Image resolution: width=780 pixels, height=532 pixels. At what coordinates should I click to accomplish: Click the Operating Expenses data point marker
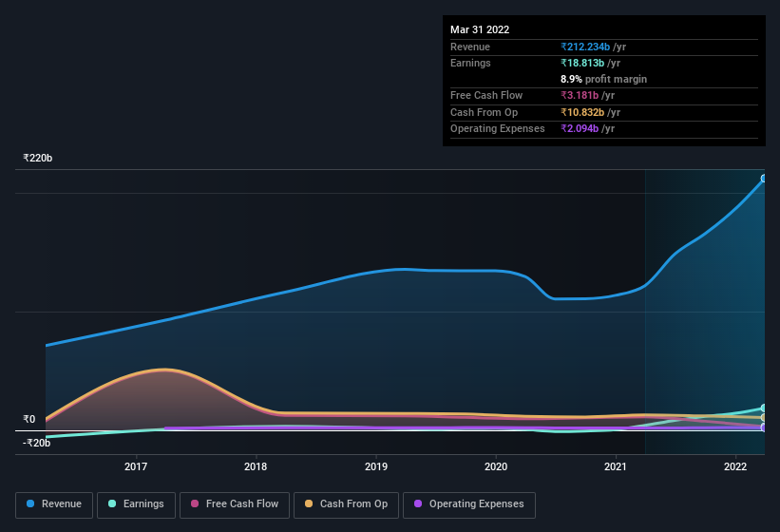[x=763, y=427]
